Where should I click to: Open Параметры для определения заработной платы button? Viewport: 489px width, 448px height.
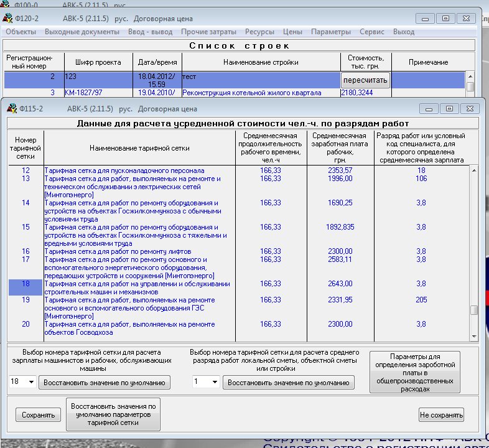click(415, 371)
